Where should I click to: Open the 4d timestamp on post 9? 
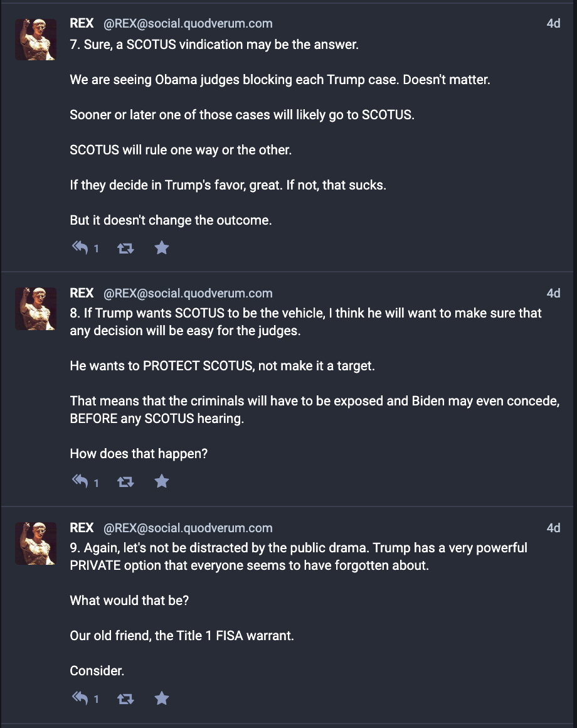coord(553,528)
